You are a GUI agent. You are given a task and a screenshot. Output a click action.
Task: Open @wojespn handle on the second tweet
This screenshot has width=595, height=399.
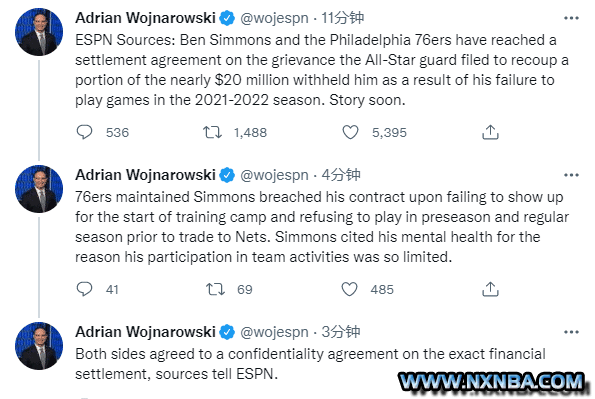click(x=274, y=175)
